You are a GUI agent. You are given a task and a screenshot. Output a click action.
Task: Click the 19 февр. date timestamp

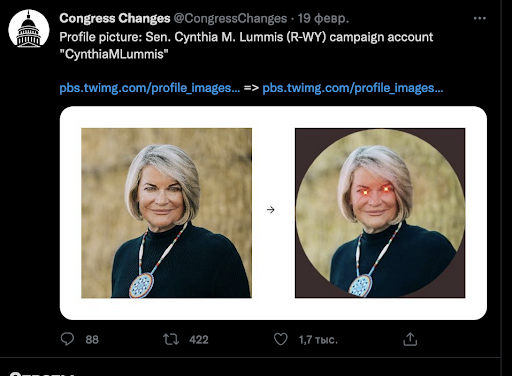pyautogui.click(x=323, y=18)
